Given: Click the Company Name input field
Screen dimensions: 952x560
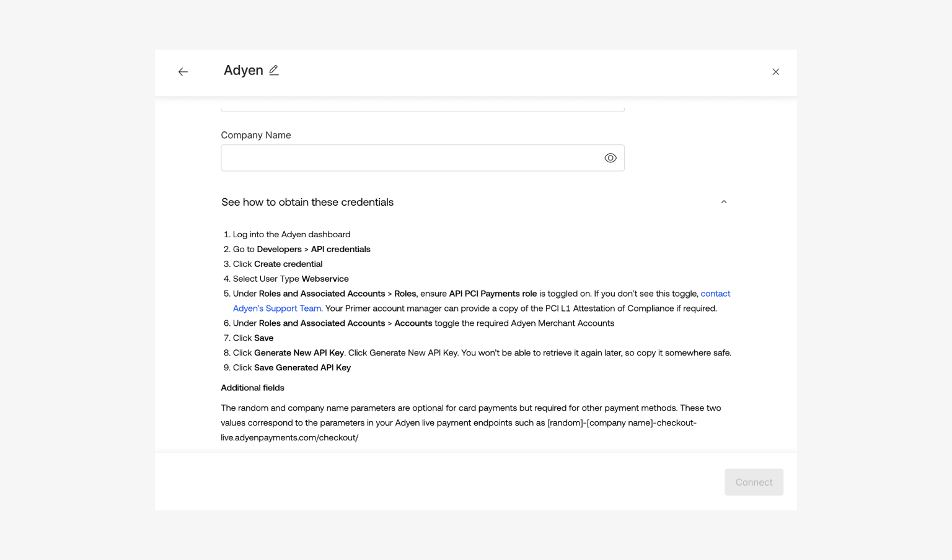Looking at the screenshot, I should pos(423,158).
